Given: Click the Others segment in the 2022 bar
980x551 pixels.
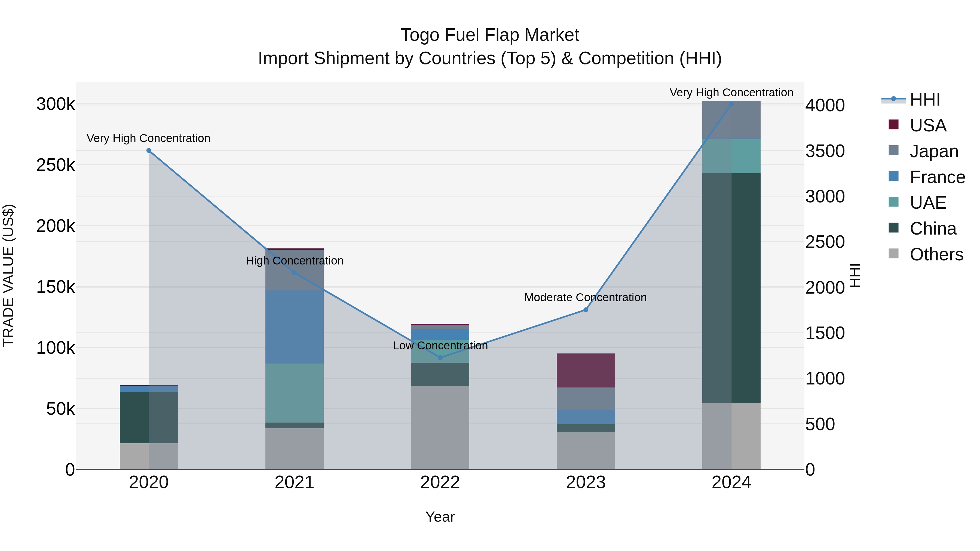Looking at the screenshot, I should click(440, 427).
